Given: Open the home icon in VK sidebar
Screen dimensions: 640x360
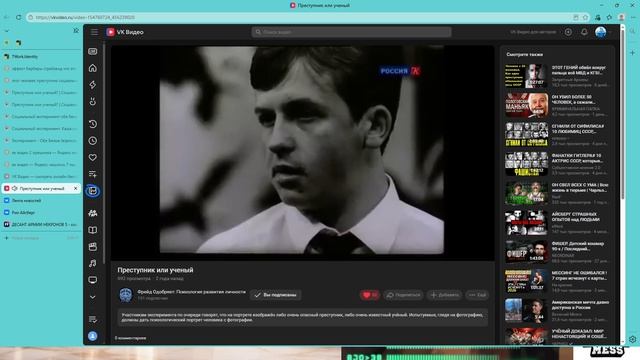Looking at the screenshot, I should click(x=93, y=68).
